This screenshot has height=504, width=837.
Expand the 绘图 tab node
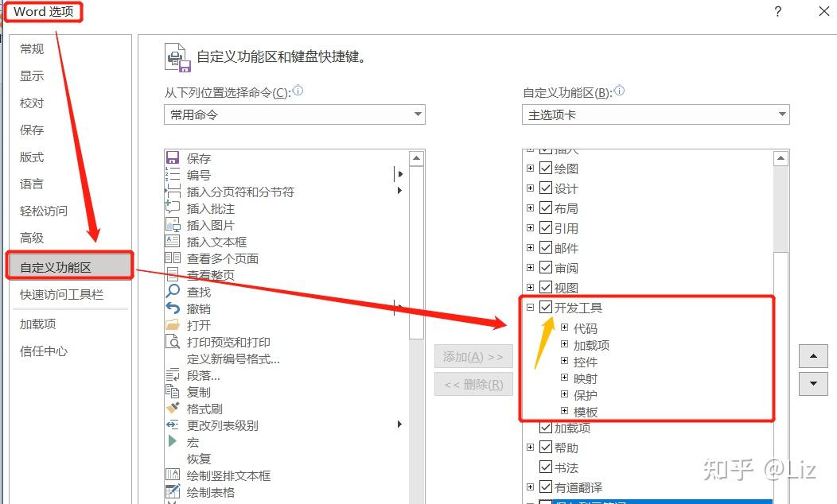530,168
